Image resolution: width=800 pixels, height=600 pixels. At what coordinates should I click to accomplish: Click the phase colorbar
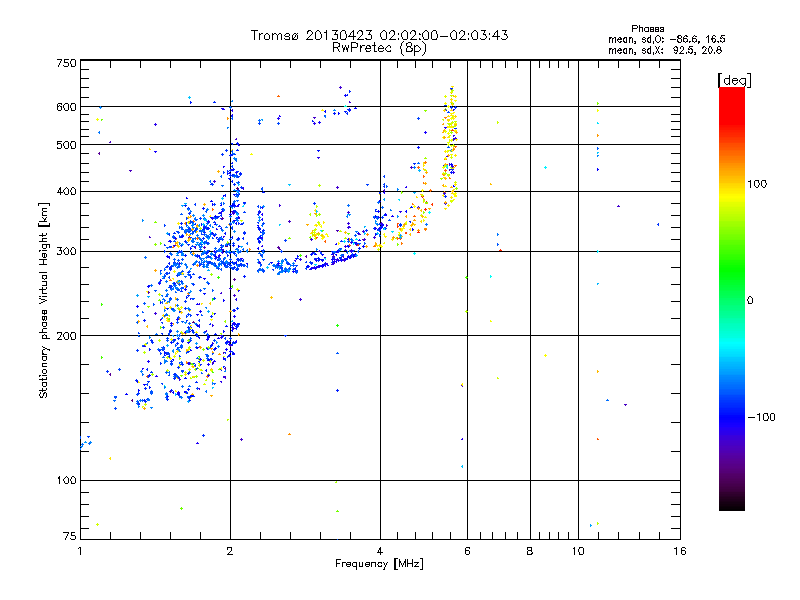coord(732,298)
